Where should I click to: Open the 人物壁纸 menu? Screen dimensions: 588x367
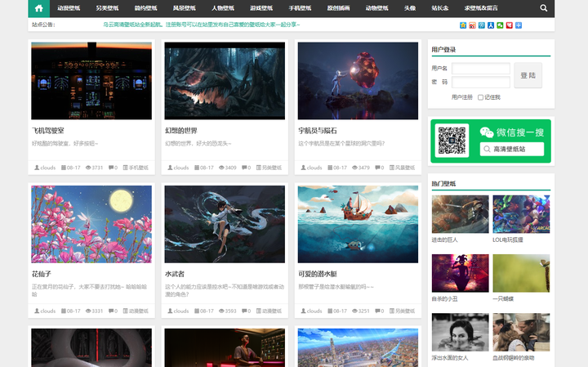coord(223,8)
